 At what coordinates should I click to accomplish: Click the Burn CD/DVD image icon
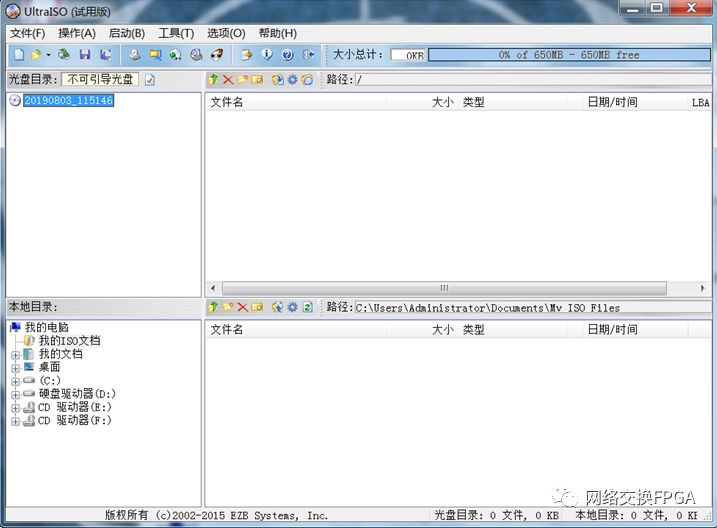coord(217,55)
